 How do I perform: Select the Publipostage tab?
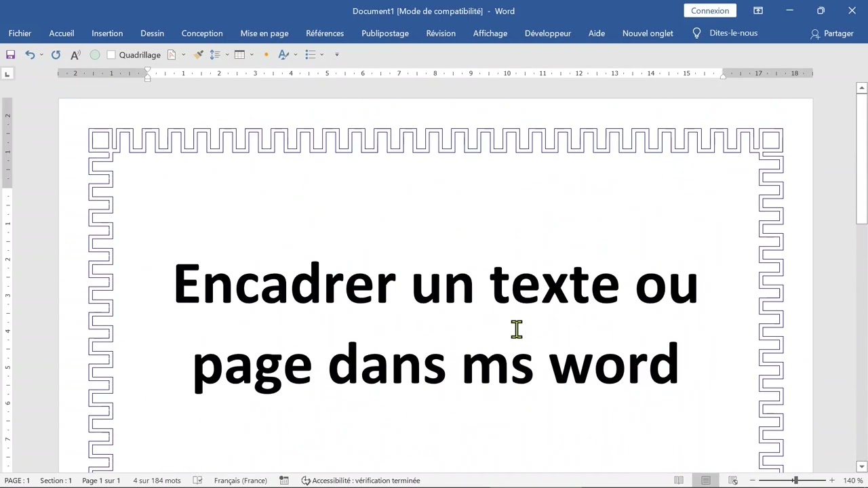click(x=385, y=33)
